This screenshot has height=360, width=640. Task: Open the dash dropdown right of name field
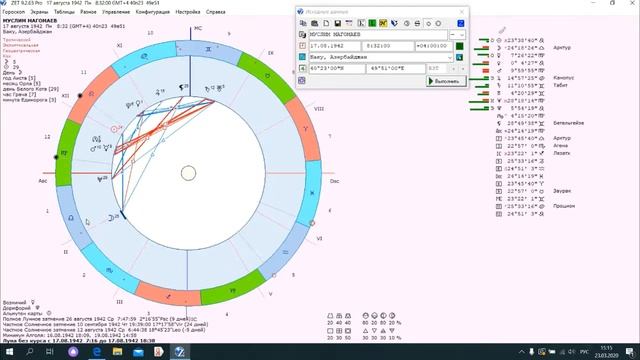(457, 35)
